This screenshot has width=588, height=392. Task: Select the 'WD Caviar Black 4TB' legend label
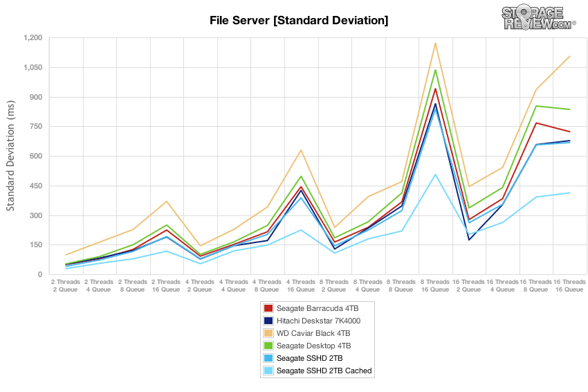click(x=313, y=333)
